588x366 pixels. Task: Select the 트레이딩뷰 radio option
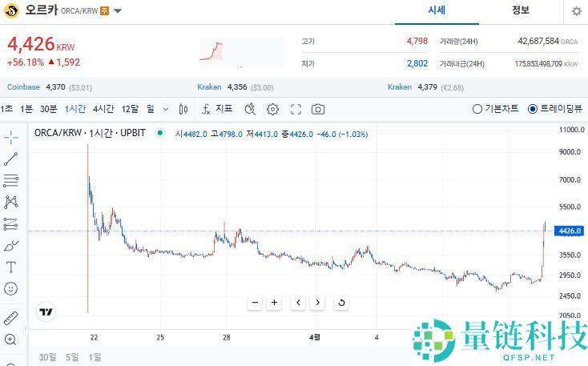tap(555, 109)
